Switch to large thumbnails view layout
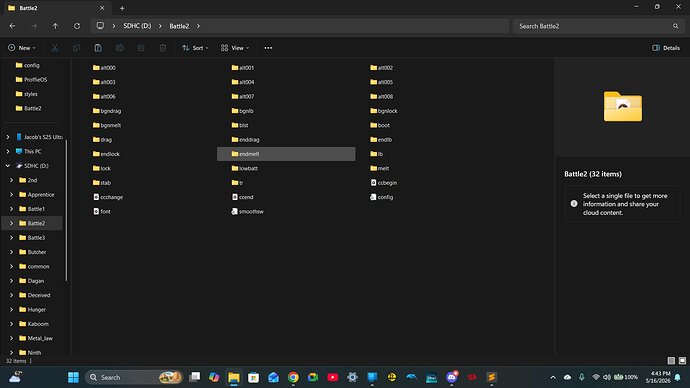690x388 pixels. point(682,361)
